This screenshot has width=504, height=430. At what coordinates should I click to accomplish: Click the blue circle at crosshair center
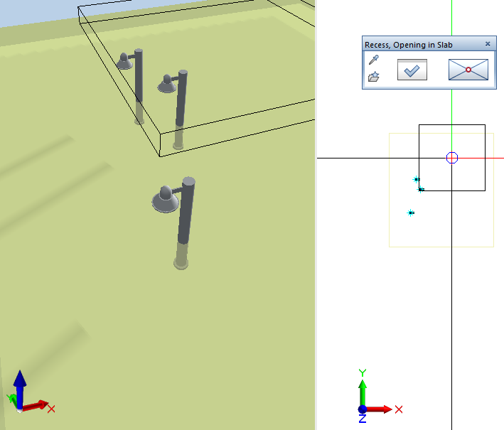pyautogui.click(x=452, y=158)
